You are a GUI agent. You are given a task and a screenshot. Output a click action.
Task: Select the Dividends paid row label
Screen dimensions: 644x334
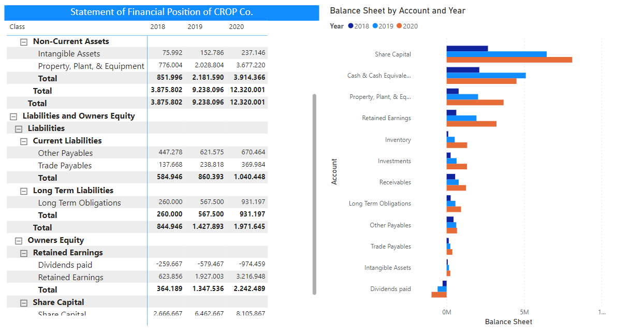pos(65,265)
